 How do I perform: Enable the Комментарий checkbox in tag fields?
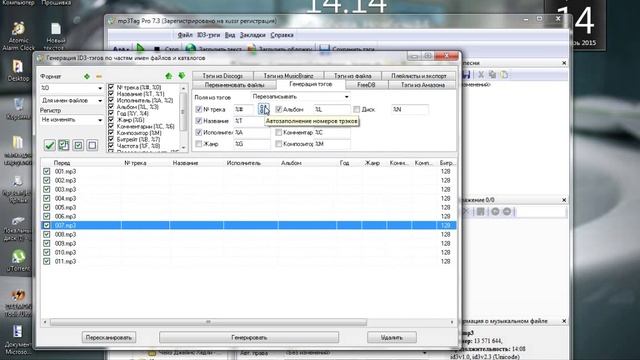tap(279, 132)
